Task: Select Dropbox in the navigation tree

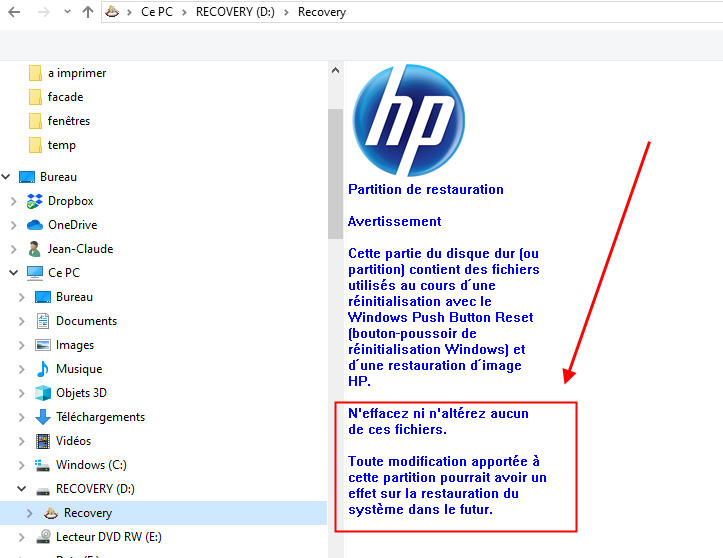Action: pyautogui.click(x=71, y=201)
